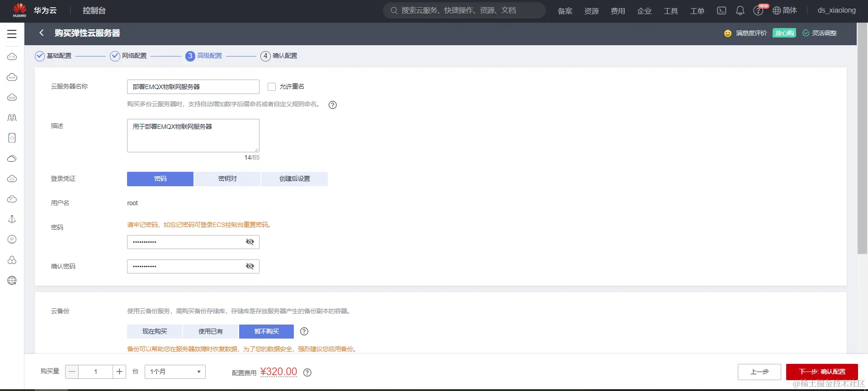
Task: Click the 密码 input field
Action: pyautogui.click(x=193, y=242)
